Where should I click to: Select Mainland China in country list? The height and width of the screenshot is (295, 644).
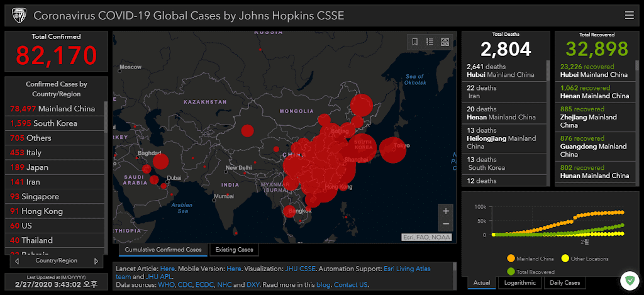click(x=54, y=109)
